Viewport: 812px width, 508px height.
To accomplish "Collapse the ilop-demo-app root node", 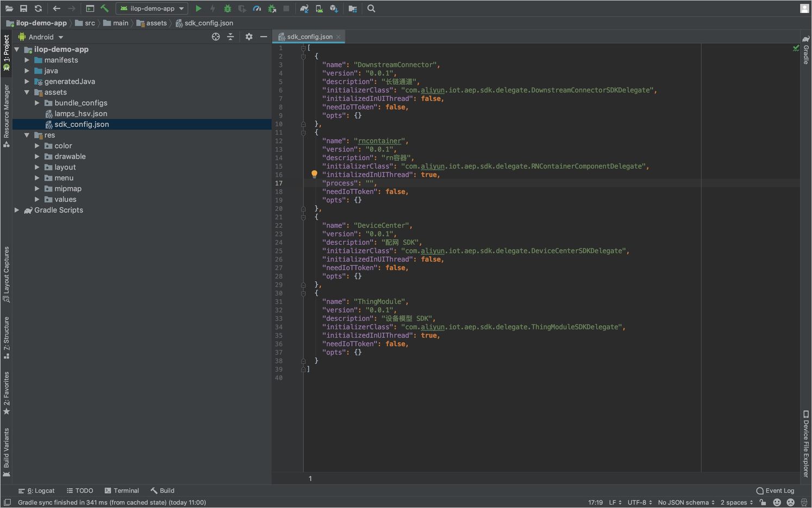I will (17, 49).
